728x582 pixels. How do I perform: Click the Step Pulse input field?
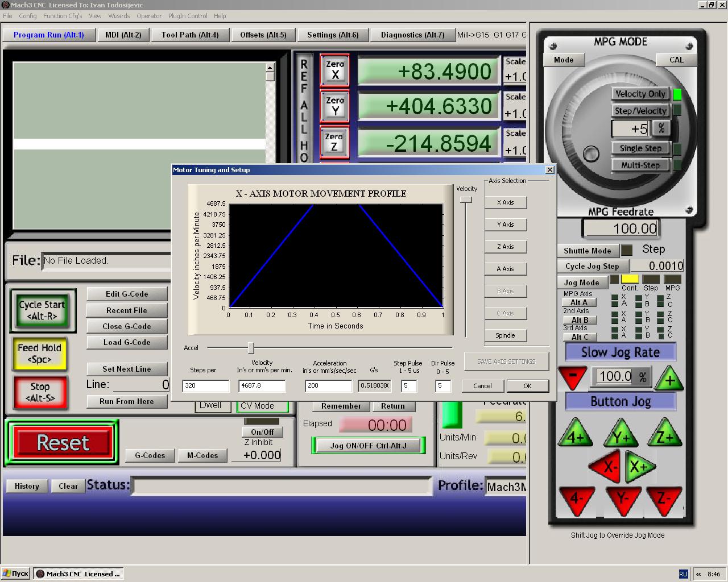(x=409, y=386)
